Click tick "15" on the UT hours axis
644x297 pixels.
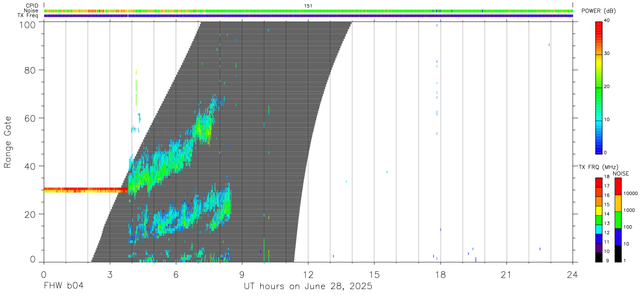pyautogui.click(x=374, y=274)
